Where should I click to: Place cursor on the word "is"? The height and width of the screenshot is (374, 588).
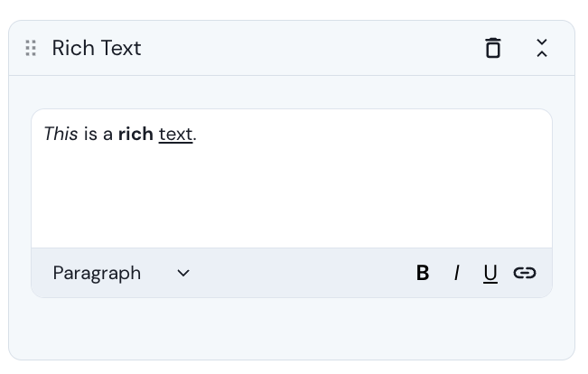pyautogui.click(x=90, y=135)
